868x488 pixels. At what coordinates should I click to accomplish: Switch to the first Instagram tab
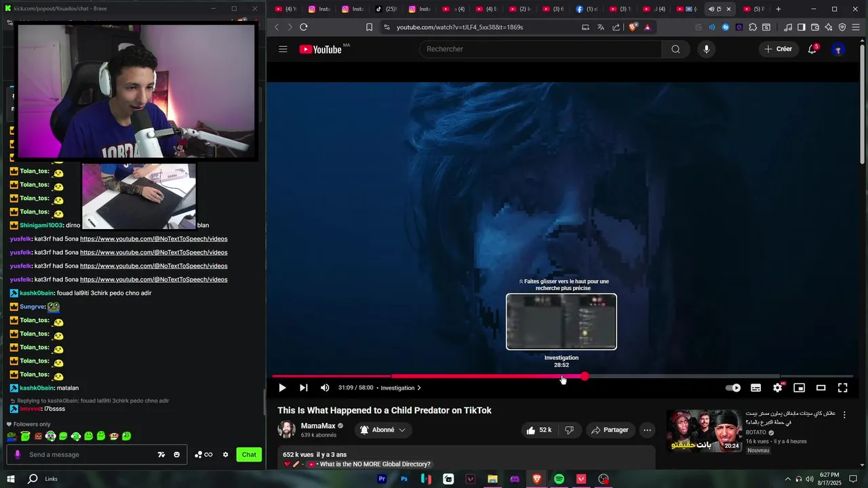click(319, 9)
